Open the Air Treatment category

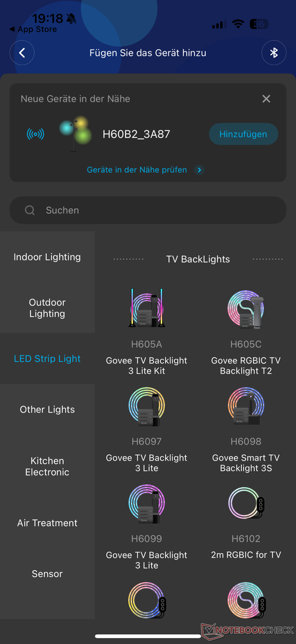point(47,523)
